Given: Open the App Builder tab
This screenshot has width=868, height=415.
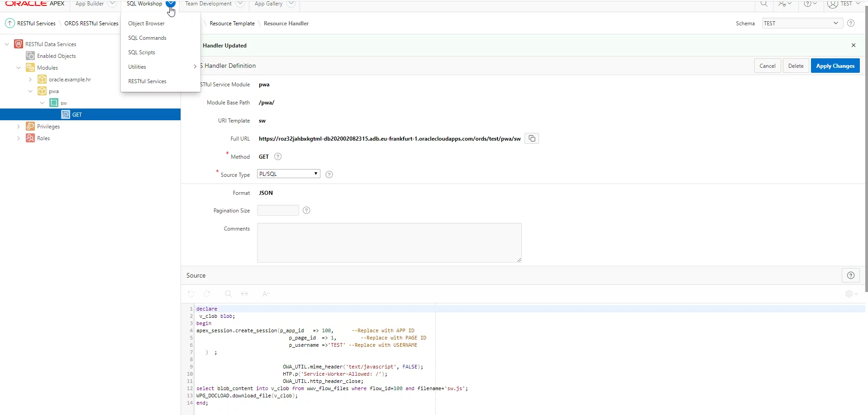Looking at the screenshot, I should coord(90,4).
